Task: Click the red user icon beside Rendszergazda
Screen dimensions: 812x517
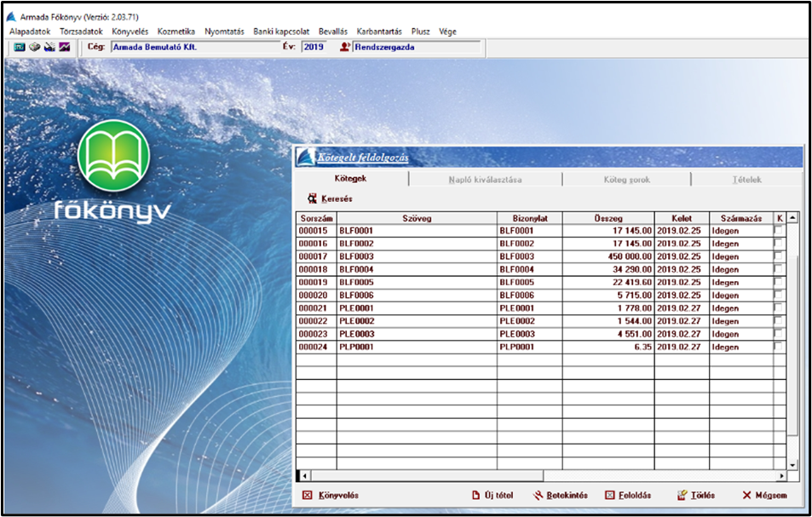Action: (345, 47)
